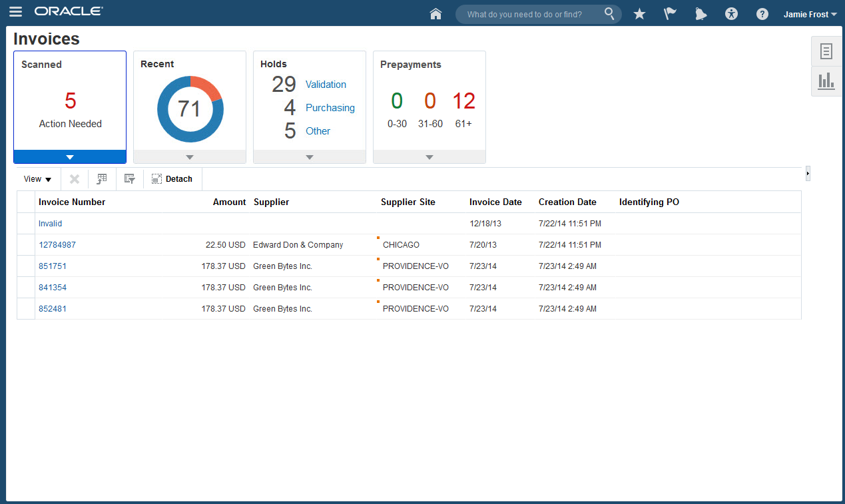The height and width of the screenshot is (504, 845).
Task: Open the Notifications bell icon
Action: (701, 14)
